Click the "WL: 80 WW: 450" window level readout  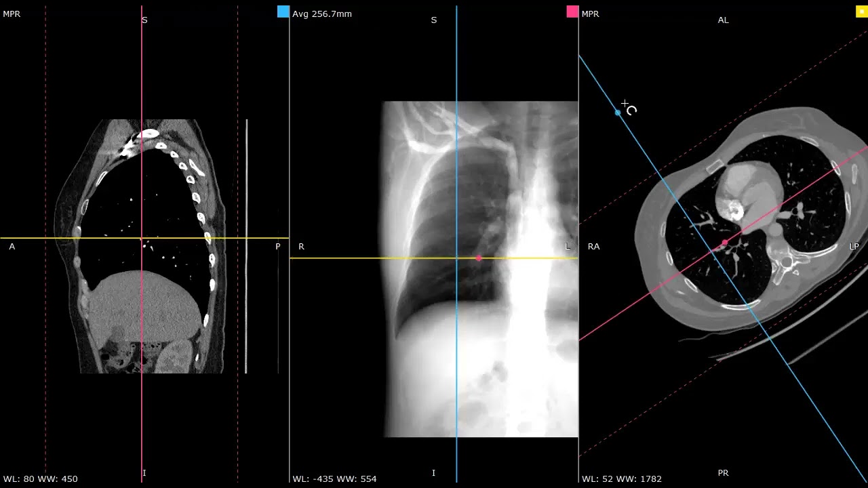[x=40, y=479]
